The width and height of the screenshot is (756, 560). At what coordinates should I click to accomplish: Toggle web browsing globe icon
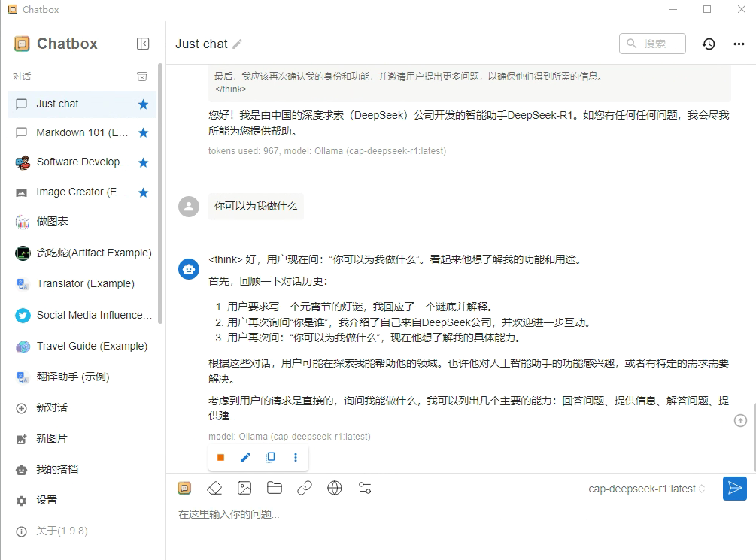click(335, 488)
